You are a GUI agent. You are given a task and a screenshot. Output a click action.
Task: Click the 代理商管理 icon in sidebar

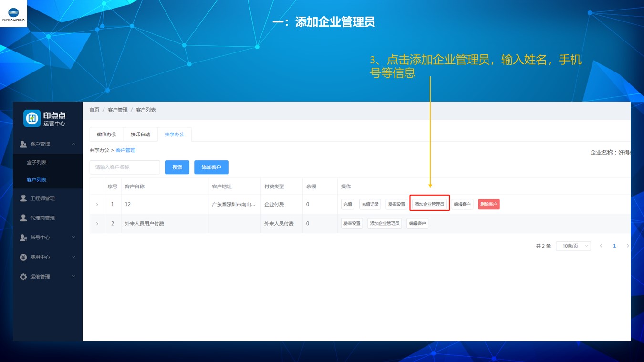coord(23,218)
